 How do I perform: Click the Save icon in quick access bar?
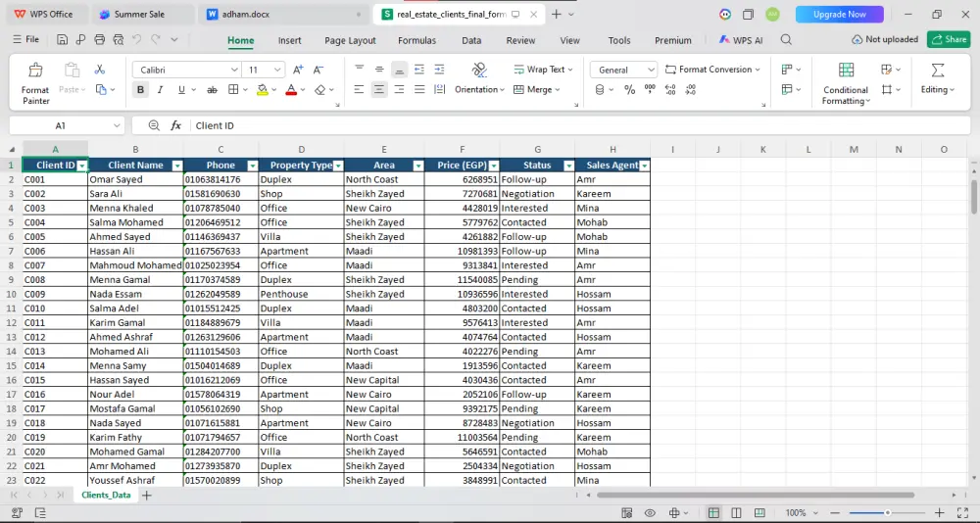(62, 40)
